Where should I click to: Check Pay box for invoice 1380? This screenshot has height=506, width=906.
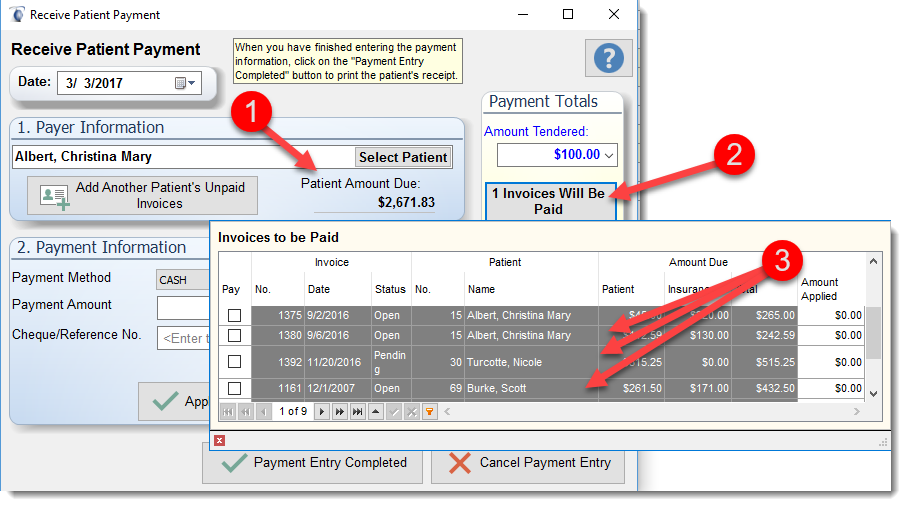(234, 336)
